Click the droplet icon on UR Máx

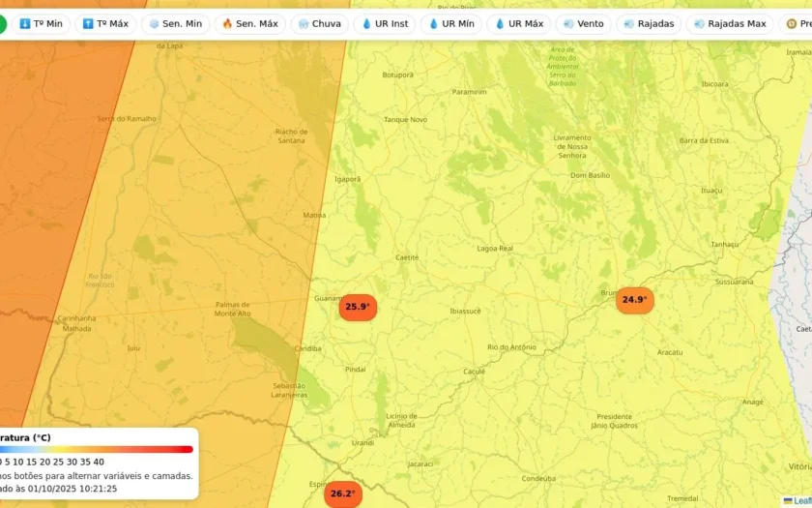click(500, 23)
